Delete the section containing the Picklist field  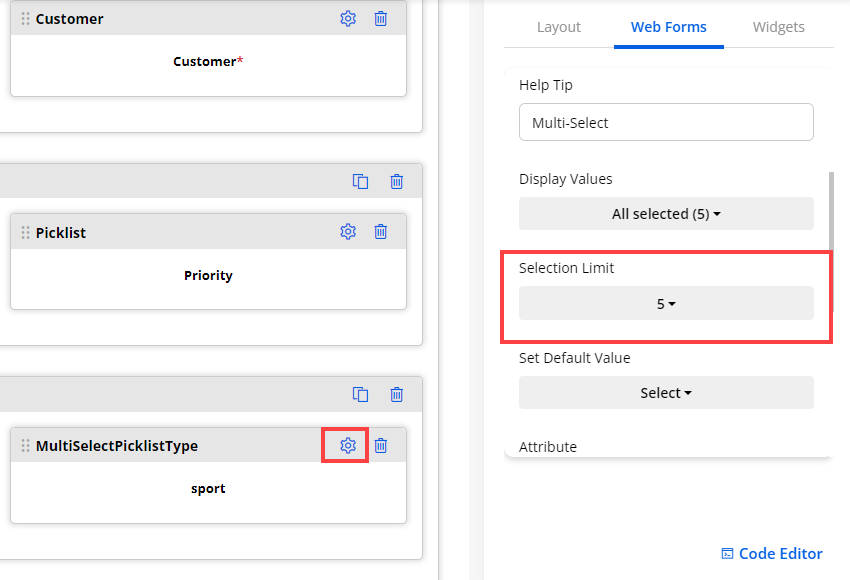click(397, 181)
